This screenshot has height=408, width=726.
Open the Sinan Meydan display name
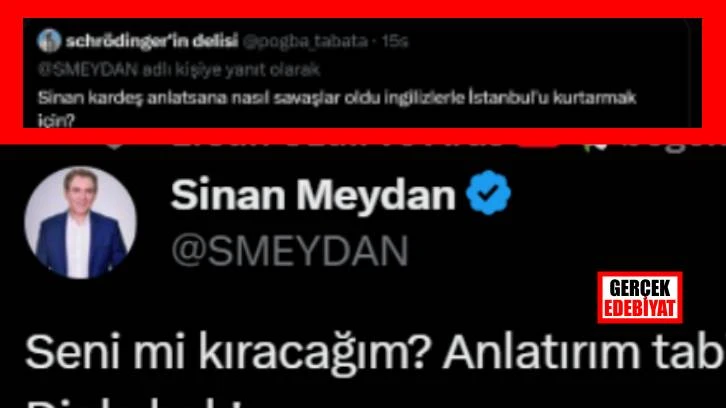(x=313, y=195)
